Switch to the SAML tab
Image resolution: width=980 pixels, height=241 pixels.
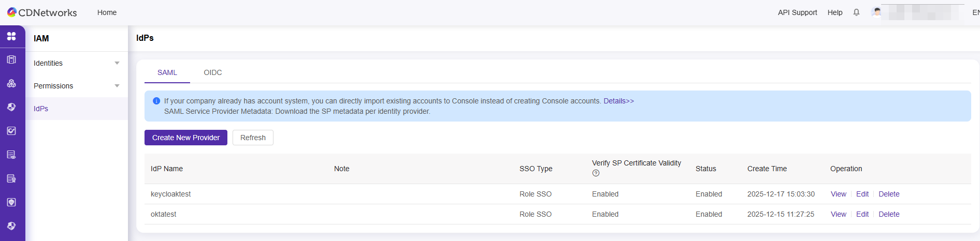(167, 72)
